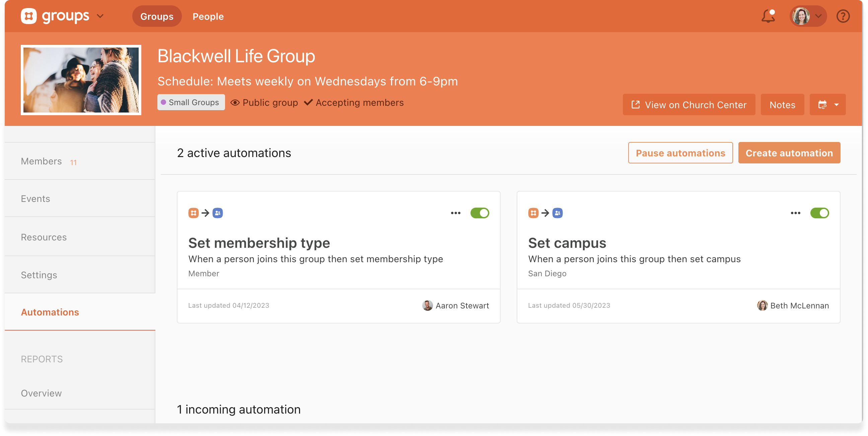Click the Public group eye indicator
868x436 pixels.
(235, 102)
